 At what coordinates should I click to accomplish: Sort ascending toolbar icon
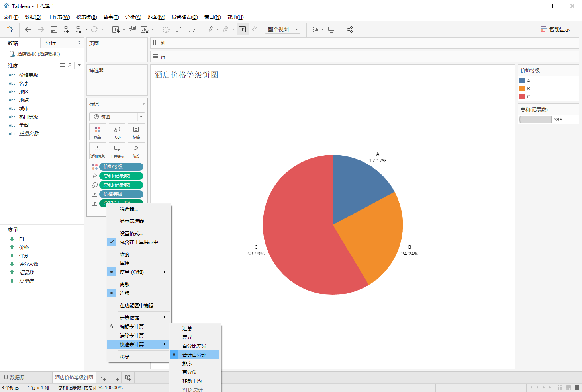(180, 29)
